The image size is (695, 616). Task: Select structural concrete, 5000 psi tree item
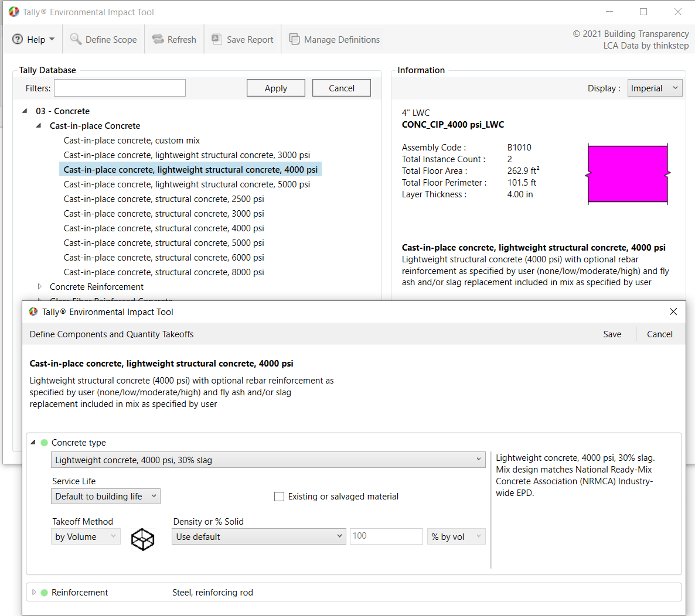tap(163, 243)
